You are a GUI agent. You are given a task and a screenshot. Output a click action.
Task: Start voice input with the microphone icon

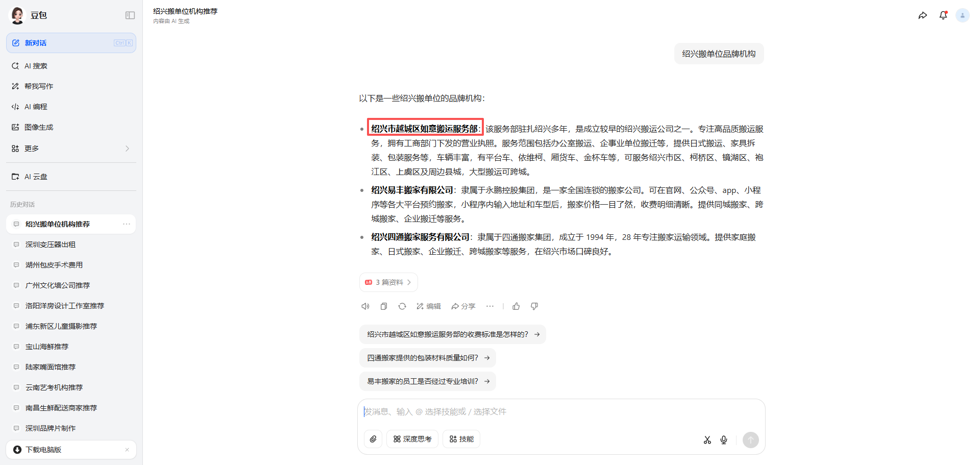click(x=724, y=440)
